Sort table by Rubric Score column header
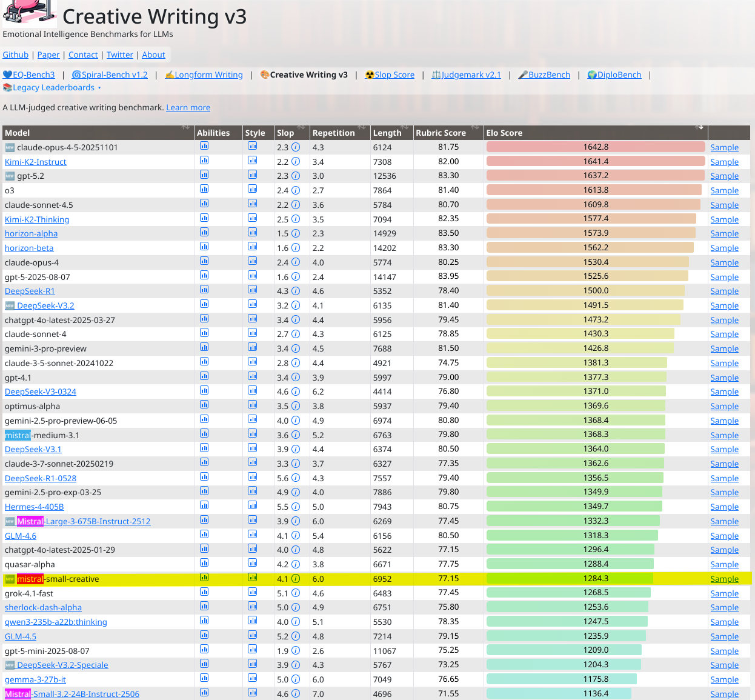Viewport: 755px width, 700px height. pyautogui.click(x=448, y=133)
